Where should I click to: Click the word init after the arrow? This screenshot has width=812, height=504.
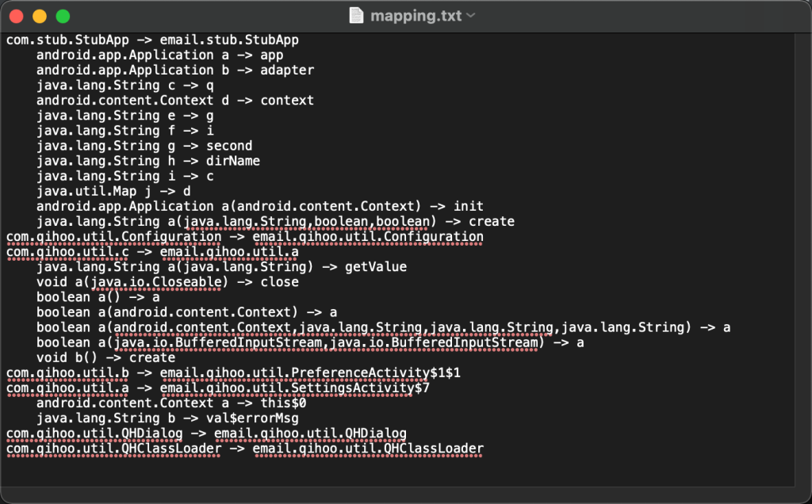tap(468, 207)
